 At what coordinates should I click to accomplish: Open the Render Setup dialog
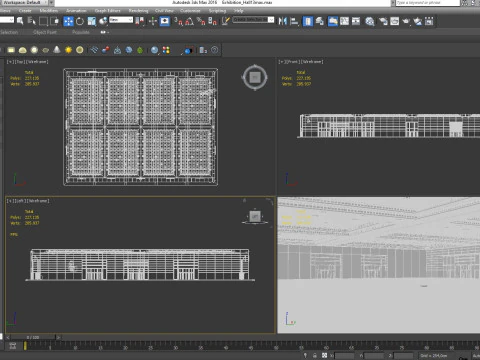[383, 21]
